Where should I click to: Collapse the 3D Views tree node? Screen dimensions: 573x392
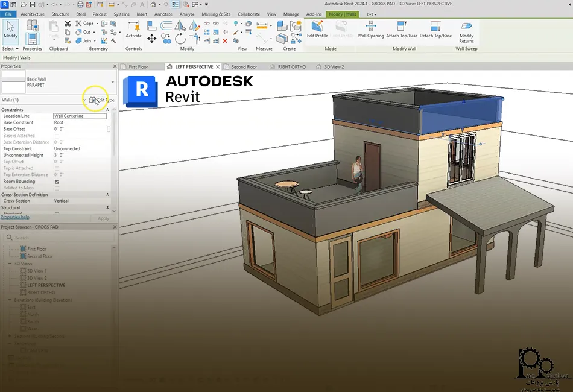10,264
